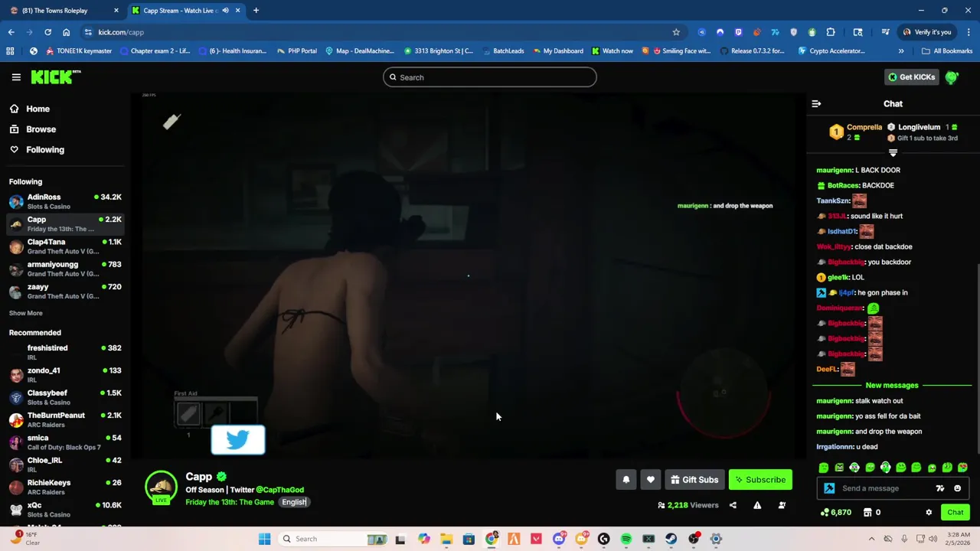Open Friday the 13th: The Game category

click(230, 502)
